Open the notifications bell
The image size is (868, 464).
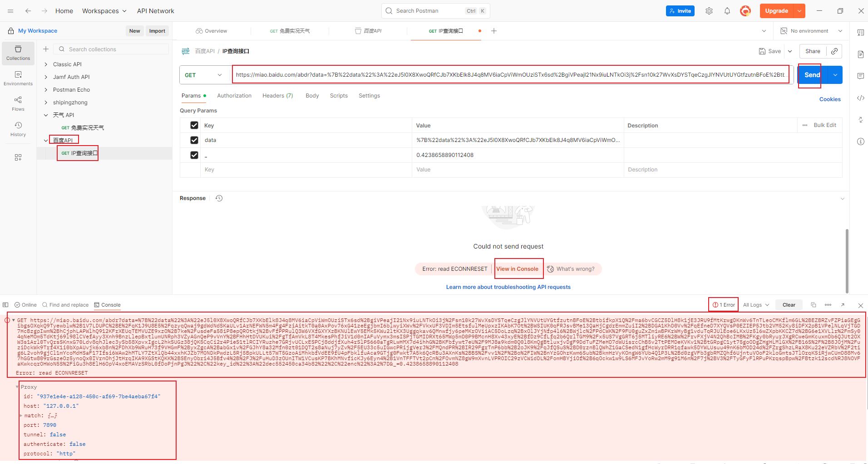pyautogui.click(x=727, y=11)
